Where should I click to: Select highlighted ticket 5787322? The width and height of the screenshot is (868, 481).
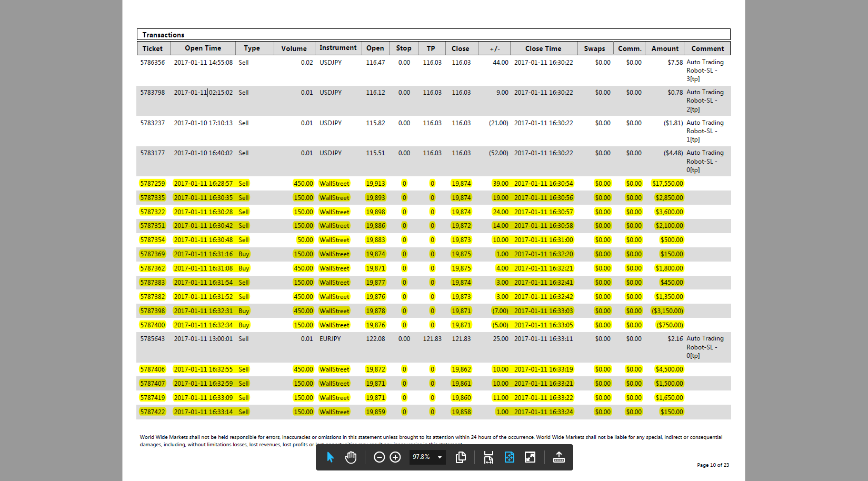point(153,212)
